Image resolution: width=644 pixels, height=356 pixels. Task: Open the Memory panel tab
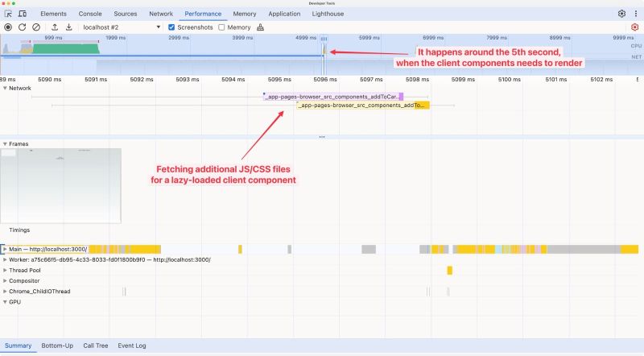tap(245, 14)
